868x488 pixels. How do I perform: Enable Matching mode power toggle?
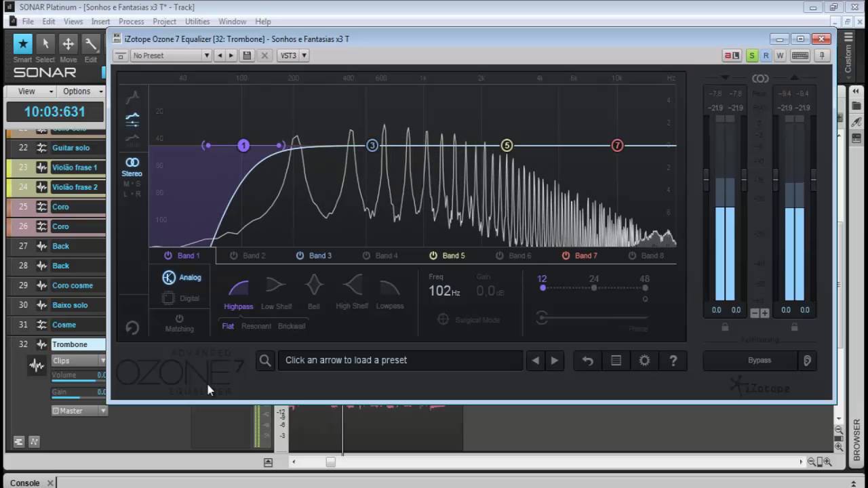(x=179, y=319)
